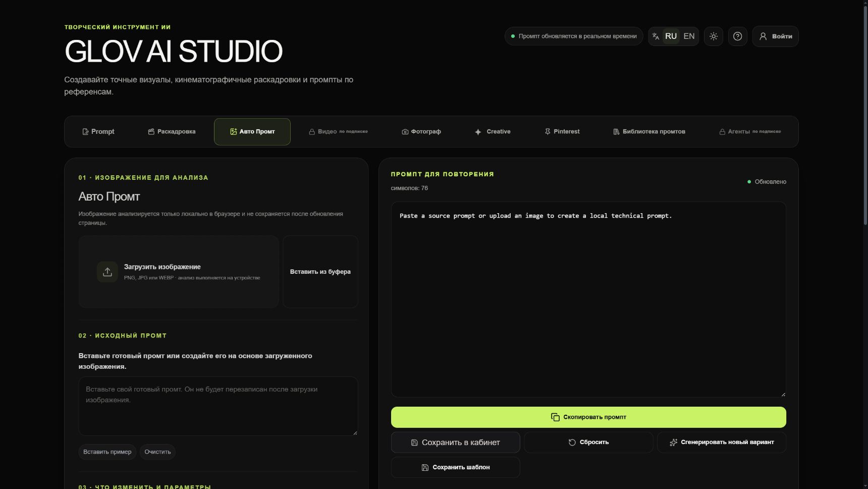Click the Вставить пример chip
This screenshot has height=489, width=868.
click(x=107, y=452)
